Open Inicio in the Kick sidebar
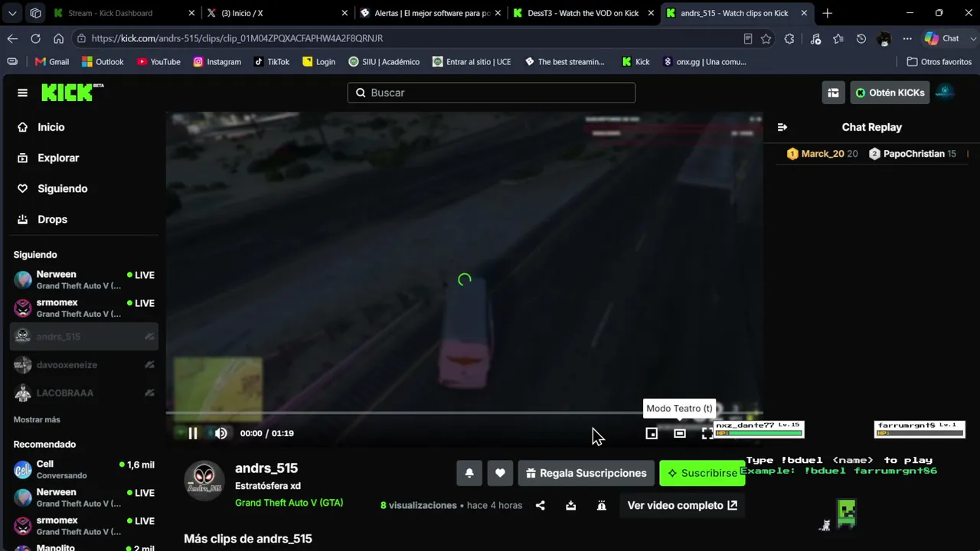The image size is (980, 551). click(x=84, y=127)
